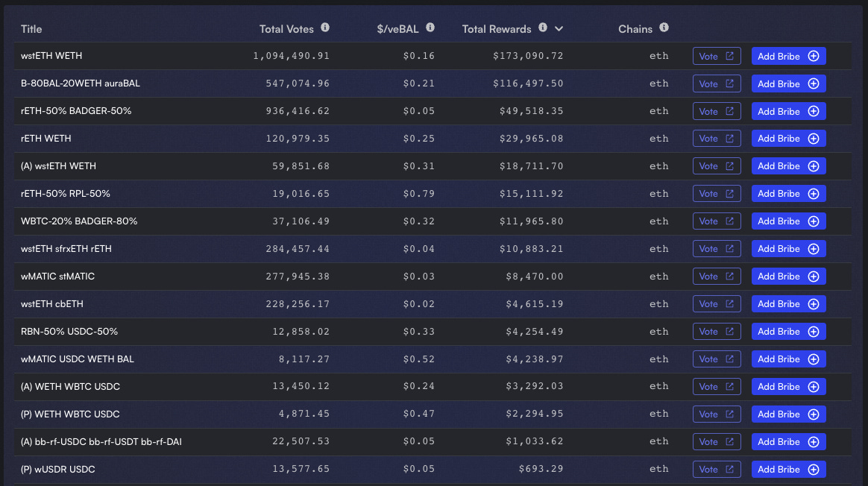Click the Total Rewards header label
Viewport: 868px width, 486px height.
tap(497, 29)
